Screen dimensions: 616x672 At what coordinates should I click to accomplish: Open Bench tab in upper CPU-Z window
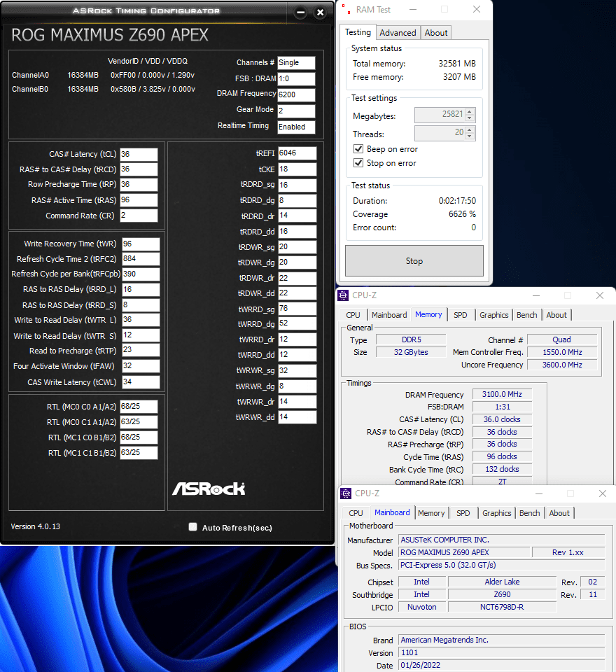coord(527,315)
